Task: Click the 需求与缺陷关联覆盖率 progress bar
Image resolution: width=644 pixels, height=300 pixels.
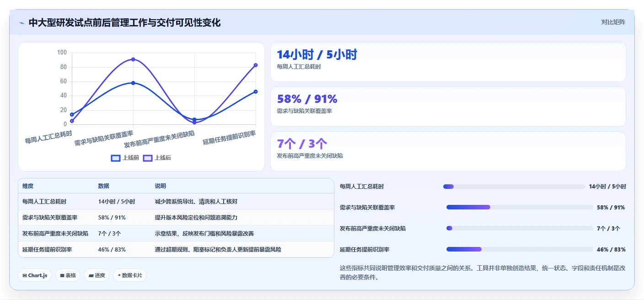Action: (520, 208)
